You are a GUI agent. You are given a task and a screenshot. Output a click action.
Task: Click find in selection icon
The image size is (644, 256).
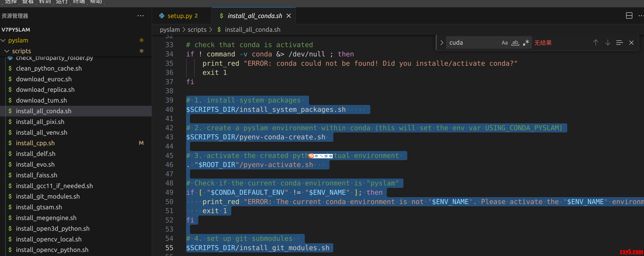pyautogui.click(x=619, y=43)
